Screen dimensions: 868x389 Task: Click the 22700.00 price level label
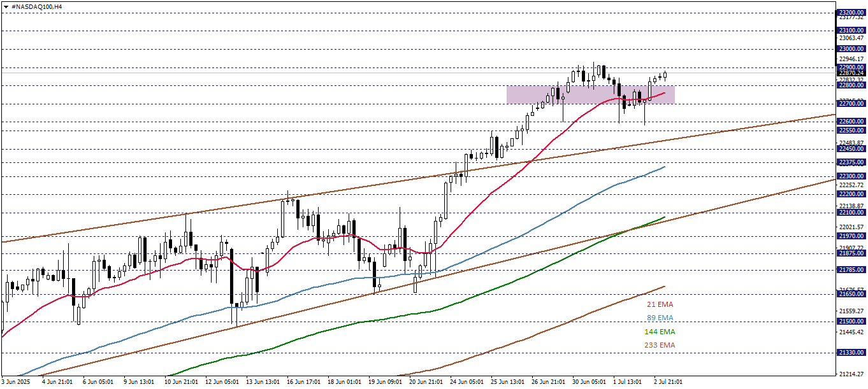click(851, 104)
